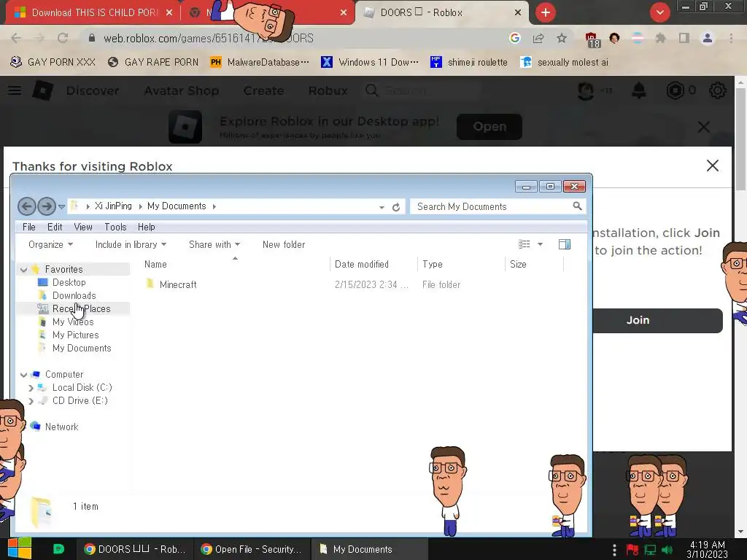The width and height of the screenshot is (747, 560).
Task: Close the Thanks for visiting Roblox dialog
Action: pyautogui.click(x=712, y=166)
